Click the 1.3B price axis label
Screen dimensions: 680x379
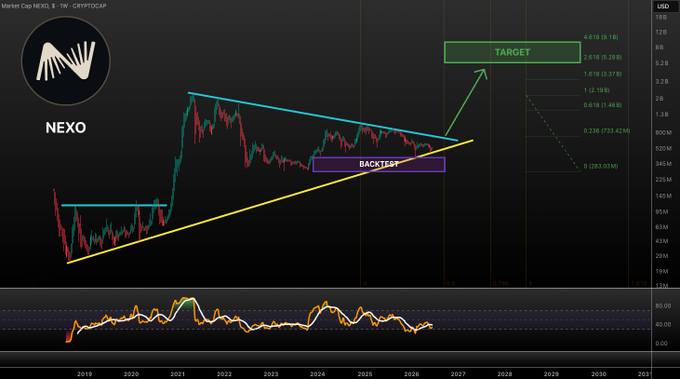click(662, 114)
